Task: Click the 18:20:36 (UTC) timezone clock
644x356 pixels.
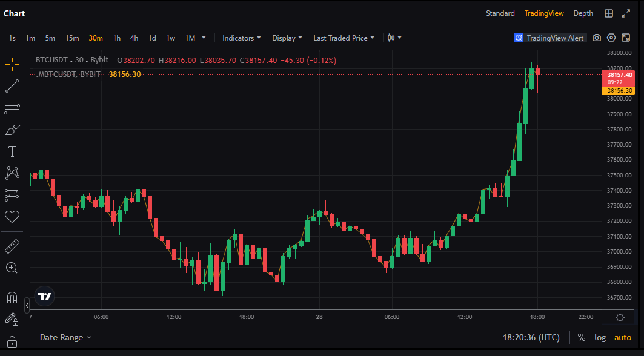Action: click(531, 337)
